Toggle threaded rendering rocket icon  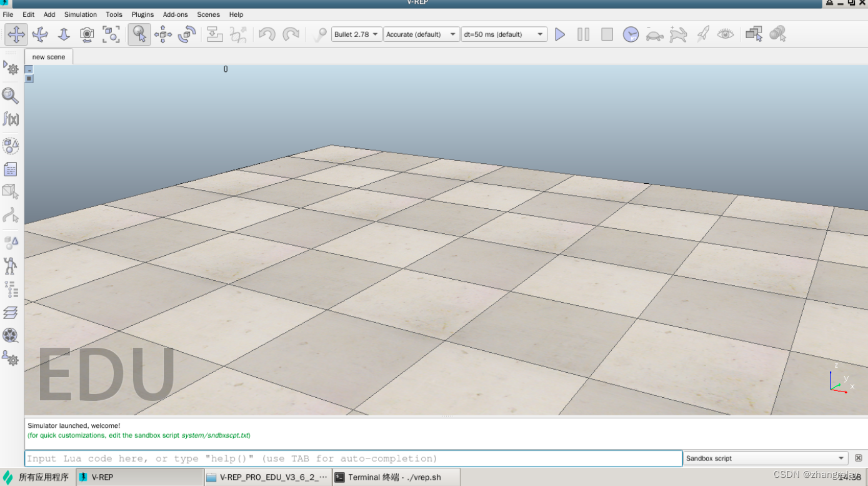coord(702,34)
